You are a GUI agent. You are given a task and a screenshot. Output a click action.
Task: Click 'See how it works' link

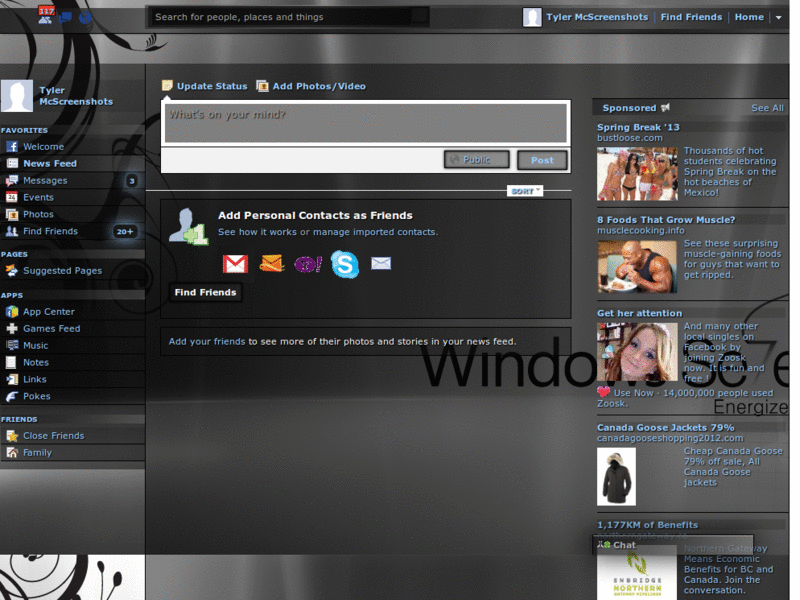click(258, 232)
